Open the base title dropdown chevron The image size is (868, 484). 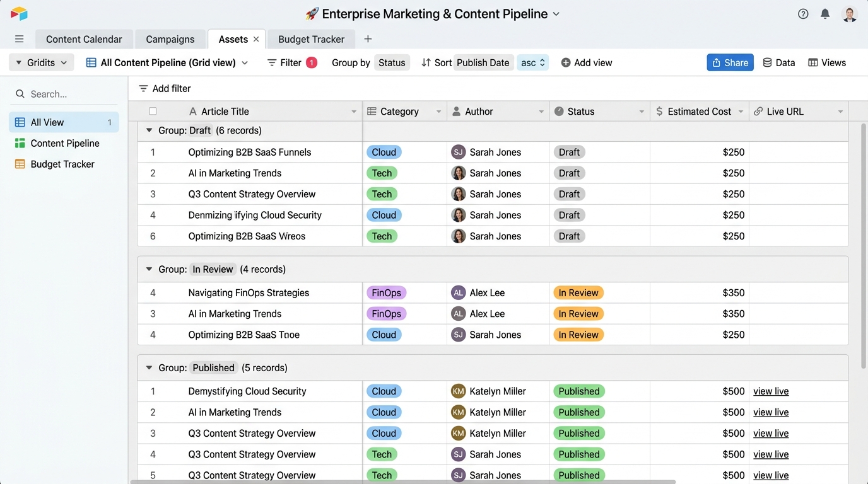556,14
